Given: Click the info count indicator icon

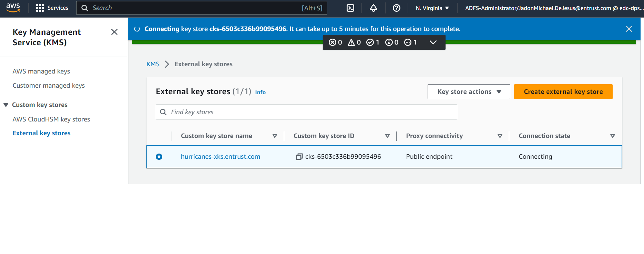Looking at the screenshot, I should tap(389, 42).
